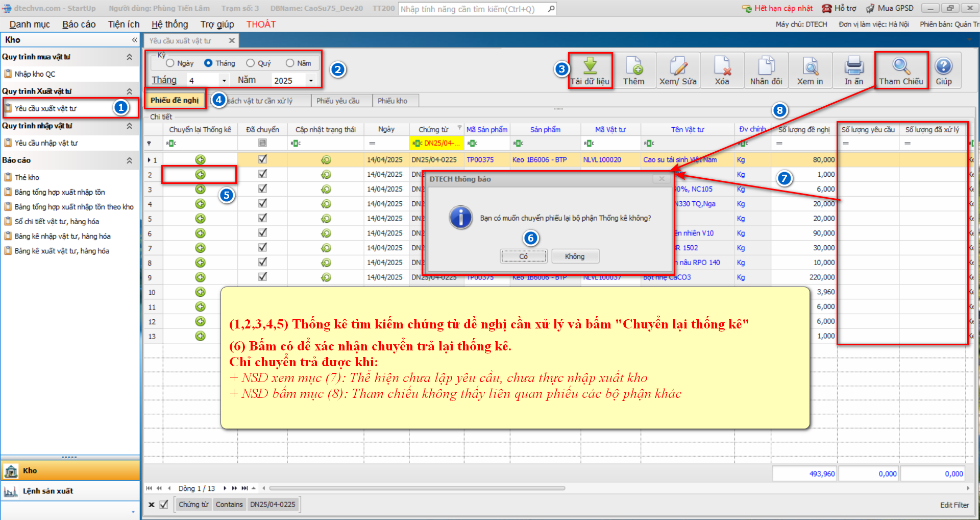Toggle Đã chuyển checkbox in row 1
Viewport: 980px width, 520px height.
point(262,159)
